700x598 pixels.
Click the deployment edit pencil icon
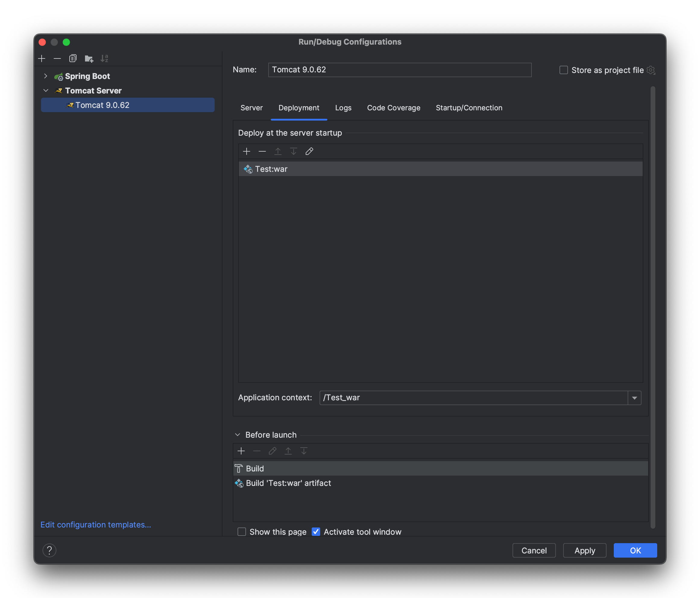click(309, 151)
